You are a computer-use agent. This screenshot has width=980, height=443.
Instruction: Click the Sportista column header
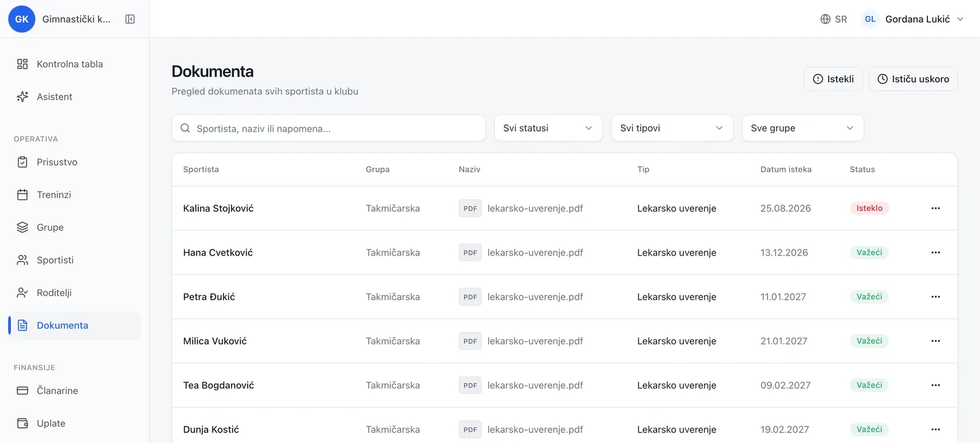tap(201, 169)
